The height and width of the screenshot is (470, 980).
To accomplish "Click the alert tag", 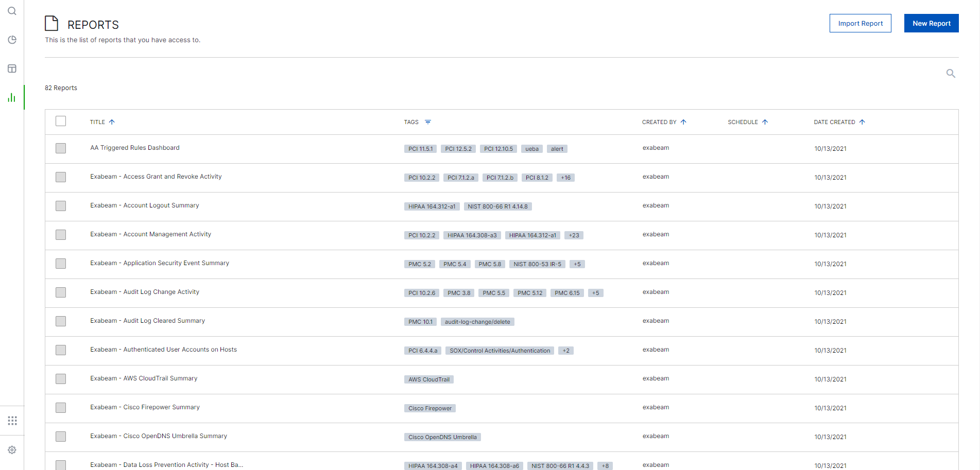I will coord(557,149).
